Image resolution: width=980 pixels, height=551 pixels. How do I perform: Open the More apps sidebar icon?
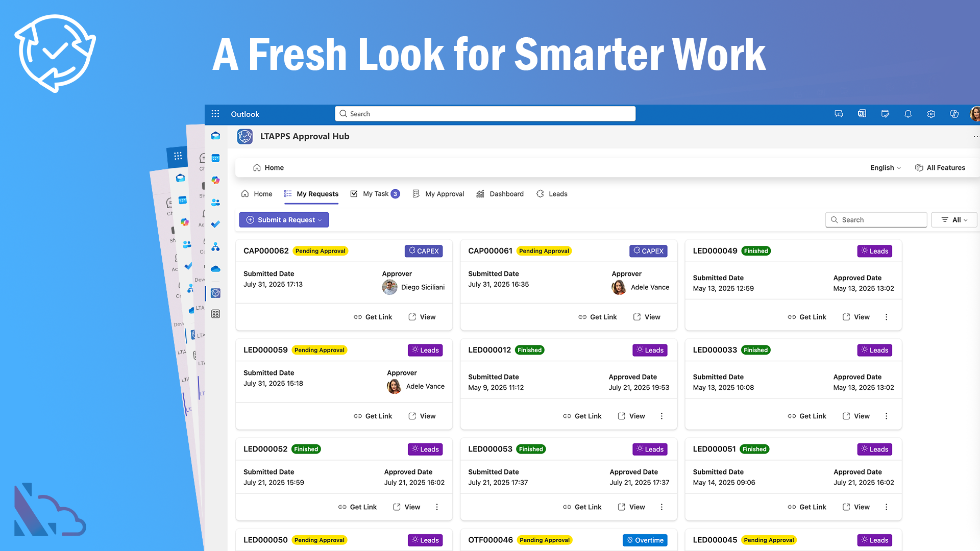coord(215,314)
